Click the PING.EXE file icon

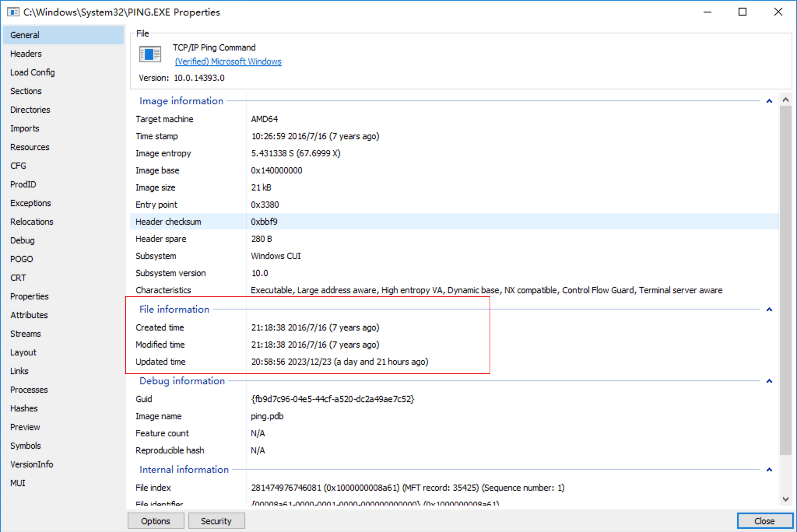[150, 54]
